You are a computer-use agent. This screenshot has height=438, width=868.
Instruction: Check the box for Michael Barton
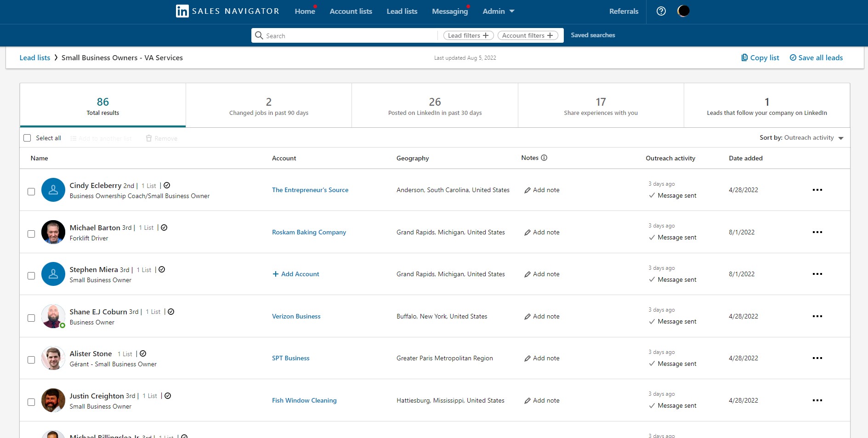(x=31, y=234)
